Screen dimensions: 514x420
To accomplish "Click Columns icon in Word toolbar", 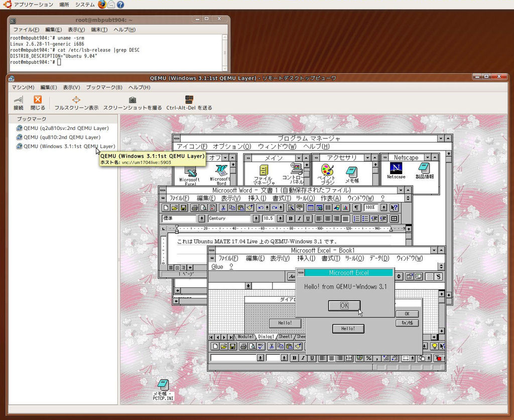I will [x=328, y=207].
